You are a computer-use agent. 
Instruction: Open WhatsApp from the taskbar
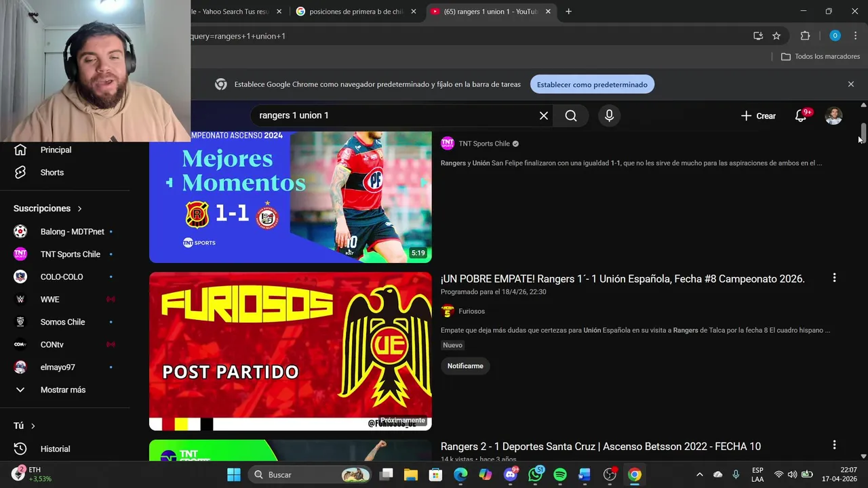tap(535, 475)
